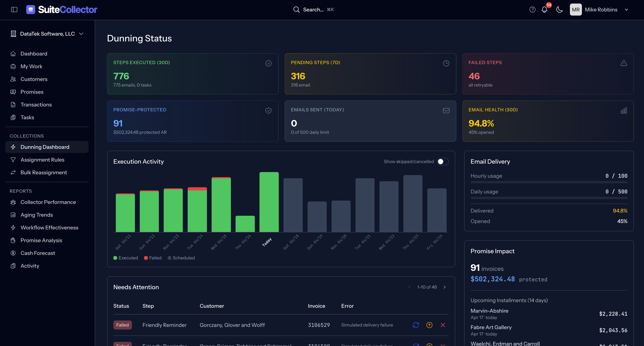
Task: Open the help question-mark icon
Action: pyautogui.click(x=532, y=10)
